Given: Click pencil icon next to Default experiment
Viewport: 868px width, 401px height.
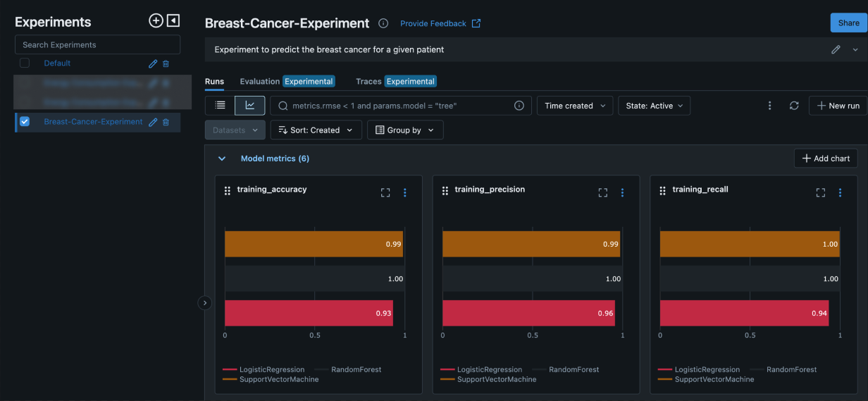Looking at the screenshot, I should click(x=153, y=63).
